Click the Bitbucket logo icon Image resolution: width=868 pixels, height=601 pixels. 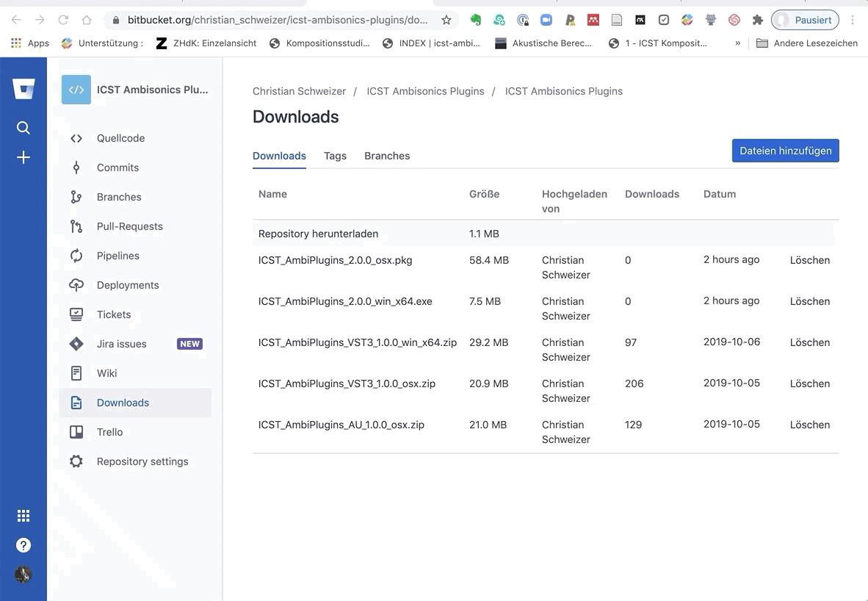click(23, 90)
